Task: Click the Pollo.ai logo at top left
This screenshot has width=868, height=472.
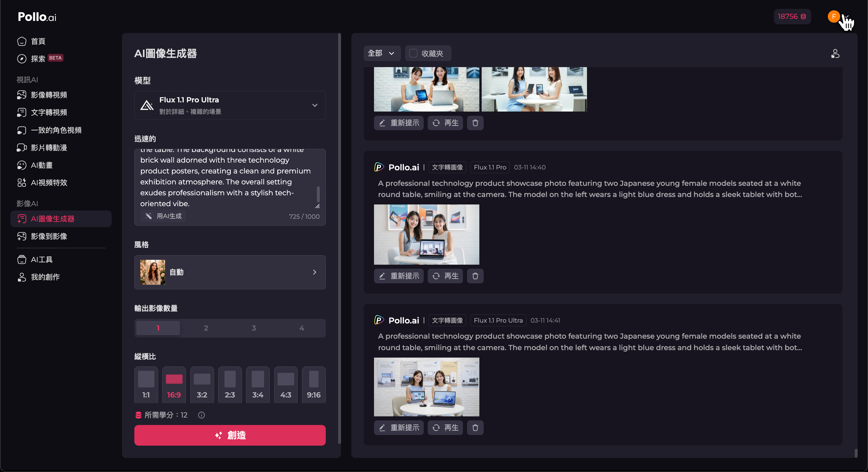Action: tap(37, 17)
